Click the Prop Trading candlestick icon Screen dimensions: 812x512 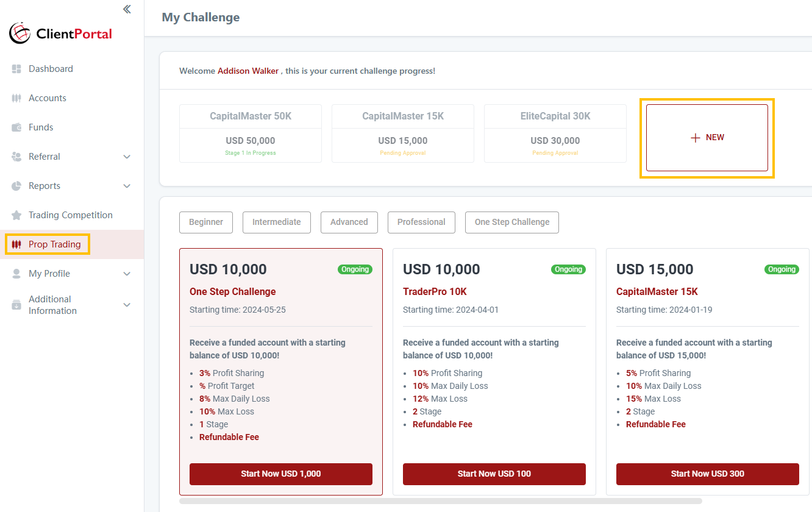(x=16, y=244)
